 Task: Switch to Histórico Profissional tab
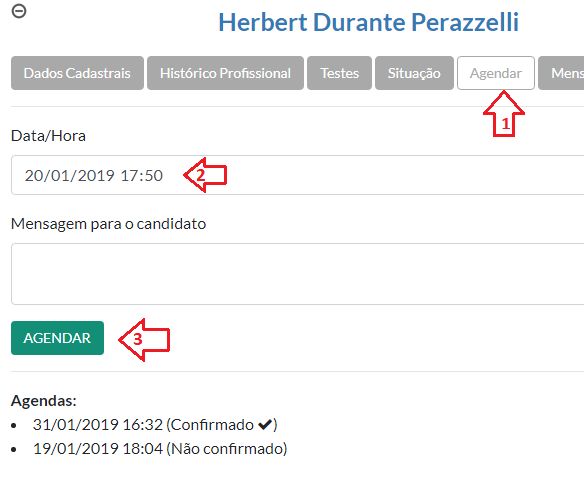click(x=225, y=73)
